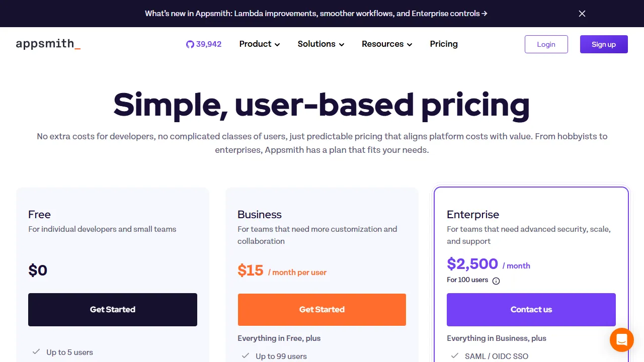644x362 pixels.
Task: Open the GitHub stars link 39,942
Action: pos(204,44)
